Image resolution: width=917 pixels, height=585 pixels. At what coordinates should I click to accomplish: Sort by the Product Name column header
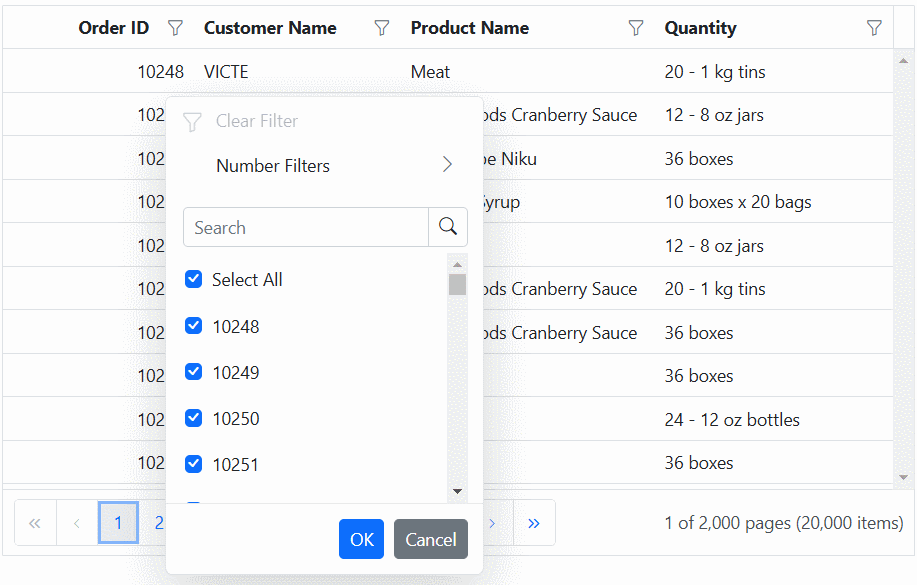470,27
